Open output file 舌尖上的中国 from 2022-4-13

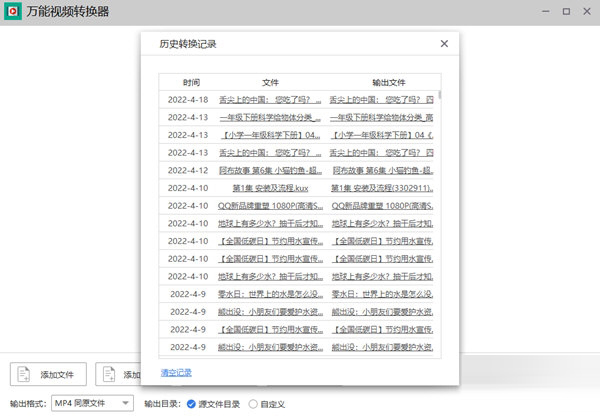coord(382,153)
